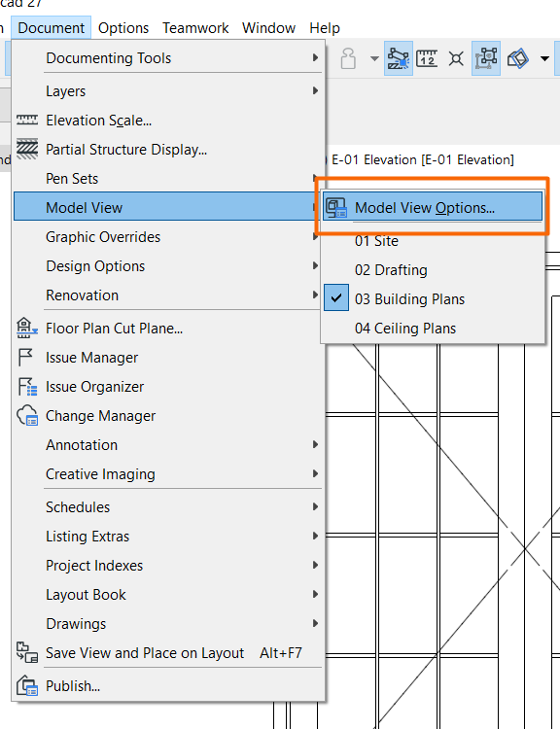Click the measure ruler icon in toolbar
Viewport: 560px width, 729px height.
427,58
